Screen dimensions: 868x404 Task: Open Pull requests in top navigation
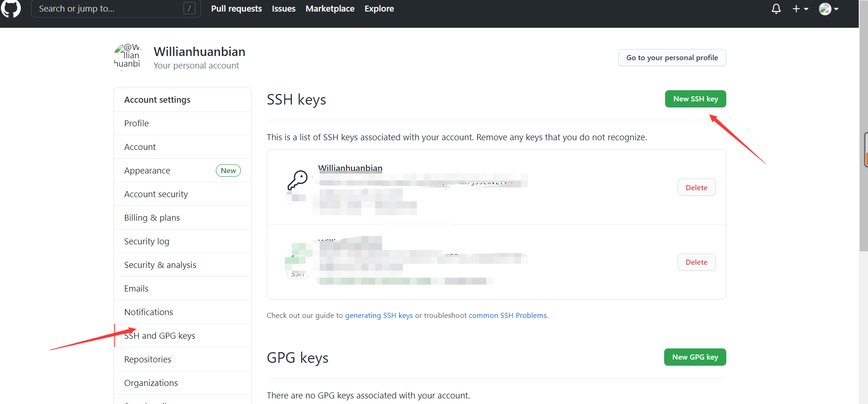click(x=236, y=9)
